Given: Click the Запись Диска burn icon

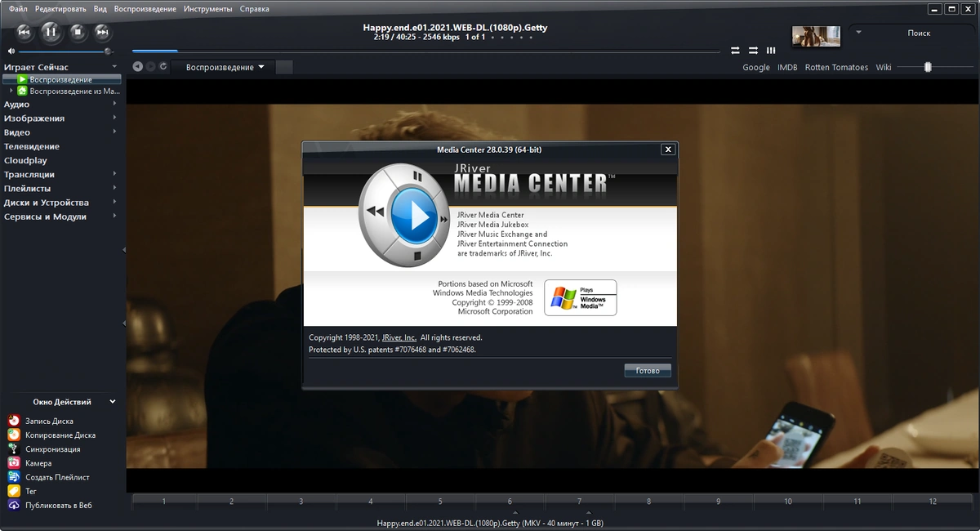Looking at the screenshot, I should pos(14,421).
